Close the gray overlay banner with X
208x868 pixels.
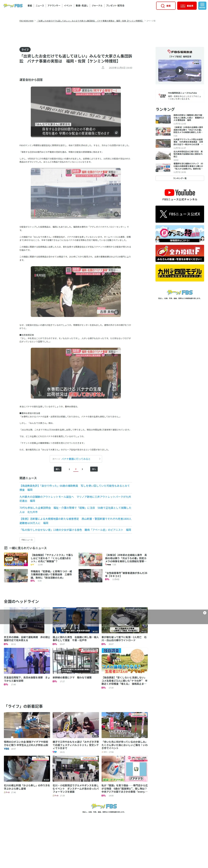(205, 613)
